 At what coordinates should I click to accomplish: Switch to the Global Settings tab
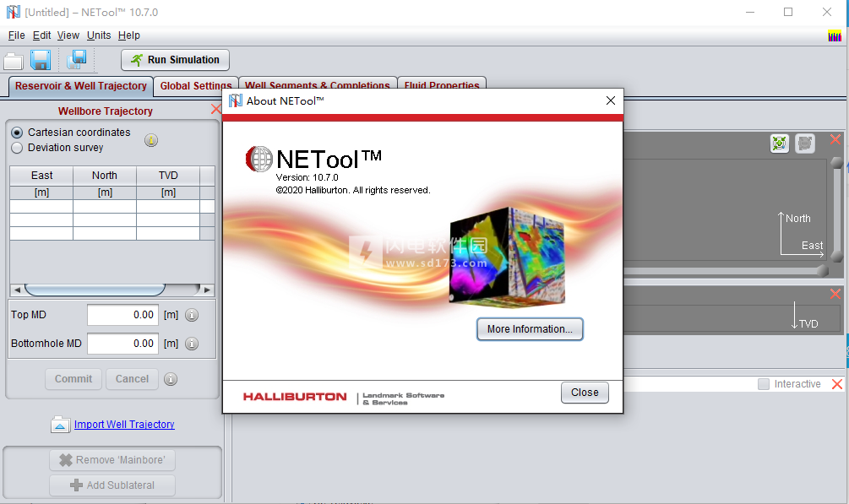(x=195, y=86)
